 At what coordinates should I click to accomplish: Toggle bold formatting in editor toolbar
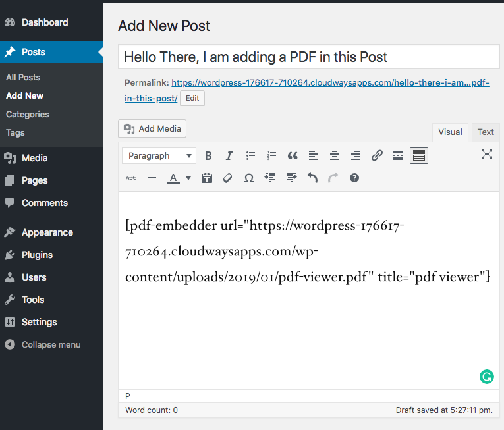click(208, 156)
